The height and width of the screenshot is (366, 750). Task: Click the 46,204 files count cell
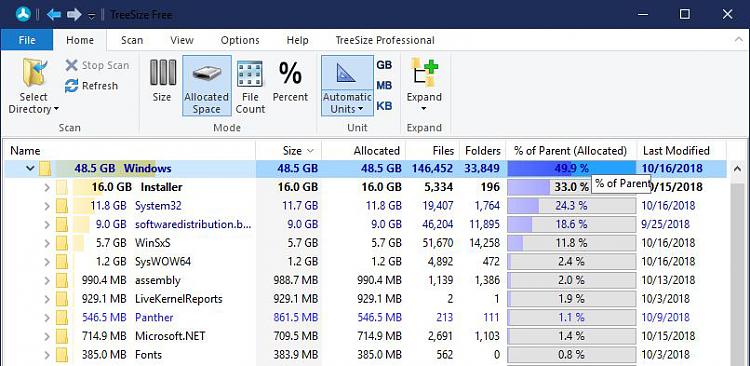(438, 224)
